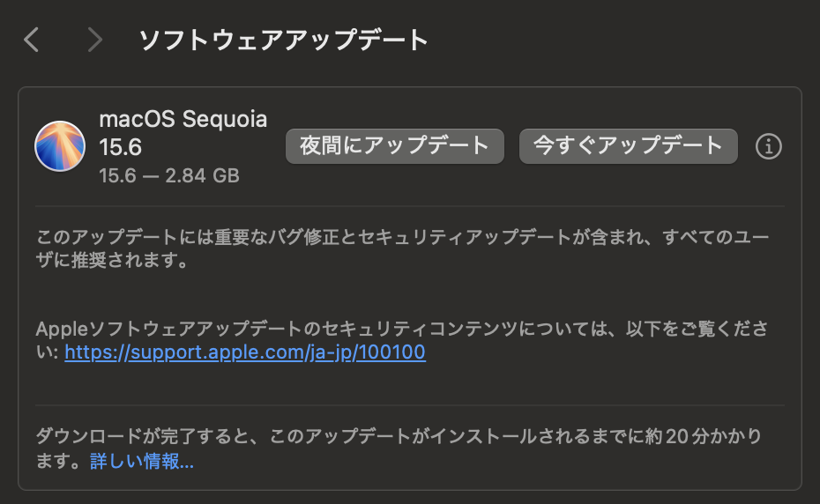The height and width of the screenshot is (504, 820).
Task: Click the い: text before the support link
Action: (47, 352)
